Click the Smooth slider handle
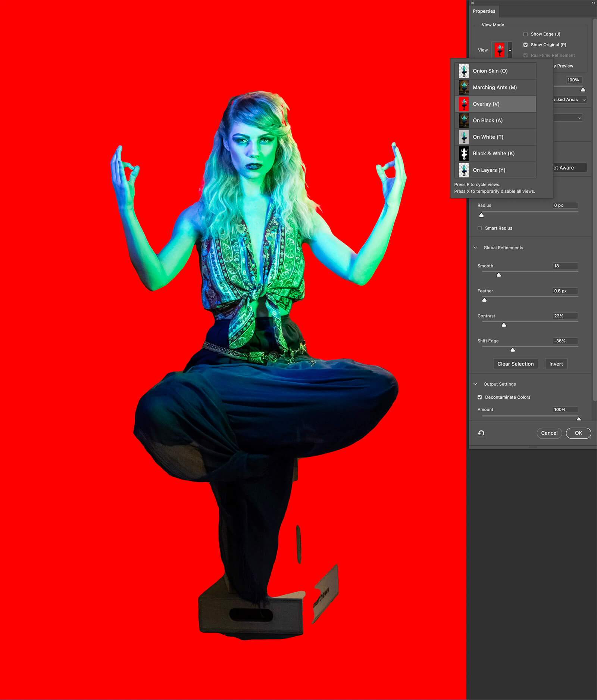The image size is (597, 700). (498, 275)
